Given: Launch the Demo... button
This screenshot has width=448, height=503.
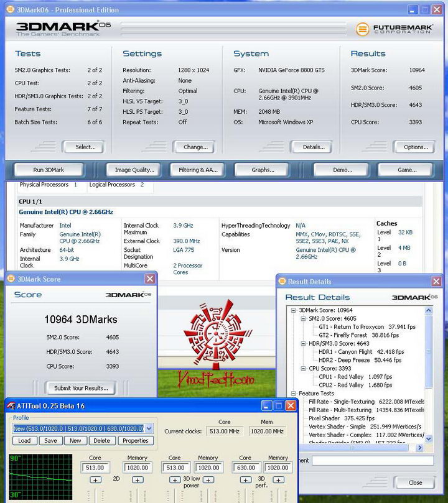Looking at the screenshot, I should point(342,170).
